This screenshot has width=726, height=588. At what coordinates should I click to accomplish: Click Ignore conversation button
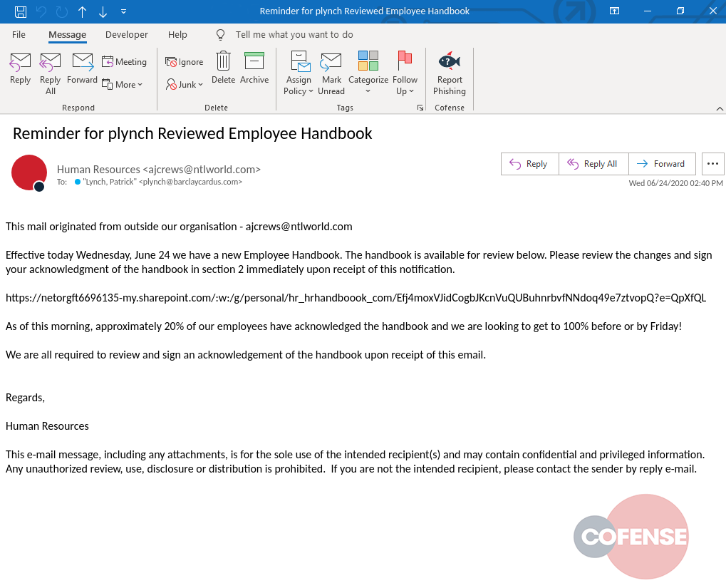tap(185, 61)
